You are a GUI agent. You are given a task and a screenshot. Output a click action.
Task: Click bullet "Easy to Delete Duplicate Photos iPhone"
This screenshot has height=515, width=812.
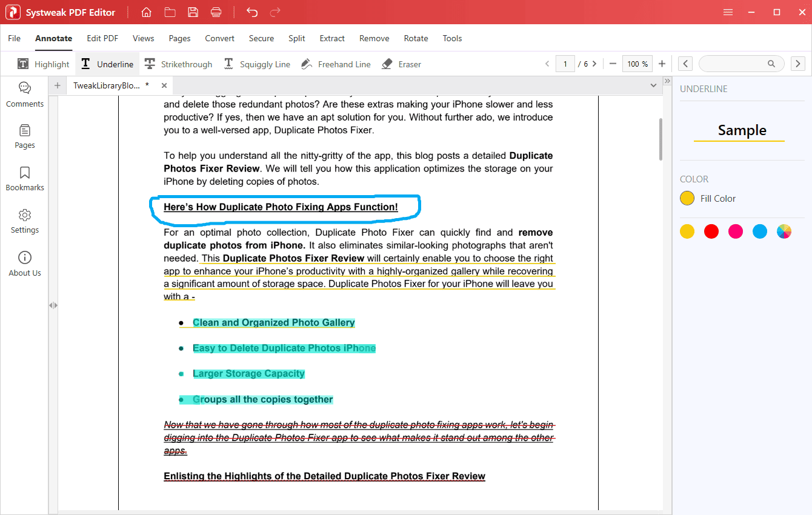click(284, 348)
